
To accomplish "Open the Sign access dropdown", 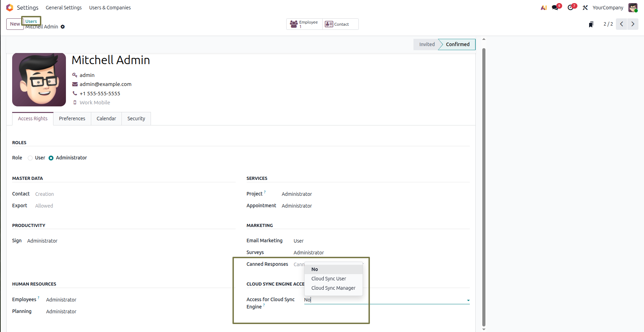I will point(131,241).
